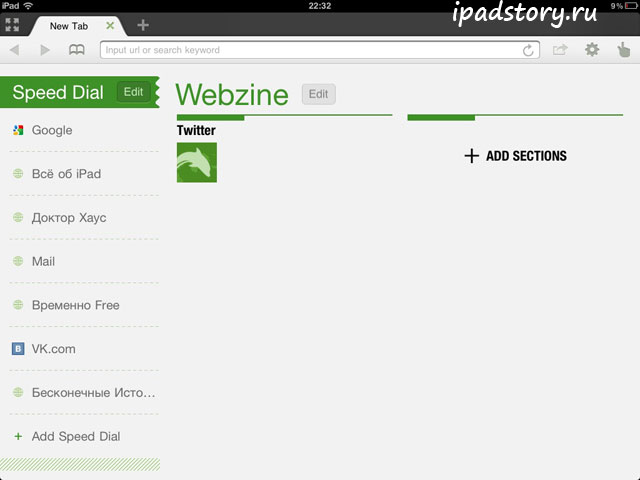640x480 pixels.
Task: Open settings gear icon
Action: pyautogui.click(x=592, y=50)
